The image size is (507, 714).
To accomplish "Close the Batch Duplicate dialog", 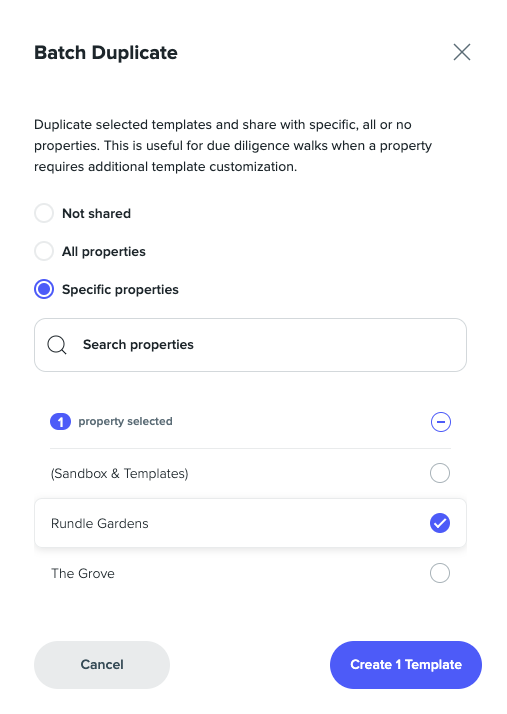I will (461, 52).
